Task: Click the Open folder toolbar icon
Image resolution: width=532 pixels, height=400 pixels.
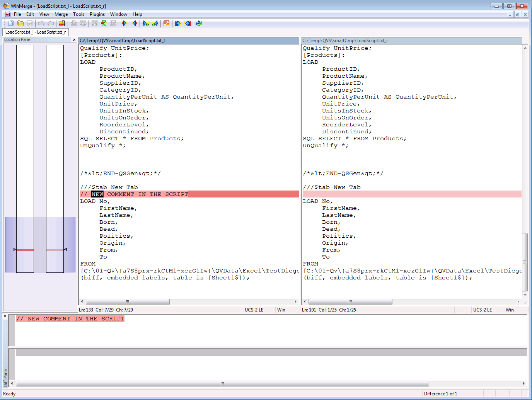Action: [20, 24]
